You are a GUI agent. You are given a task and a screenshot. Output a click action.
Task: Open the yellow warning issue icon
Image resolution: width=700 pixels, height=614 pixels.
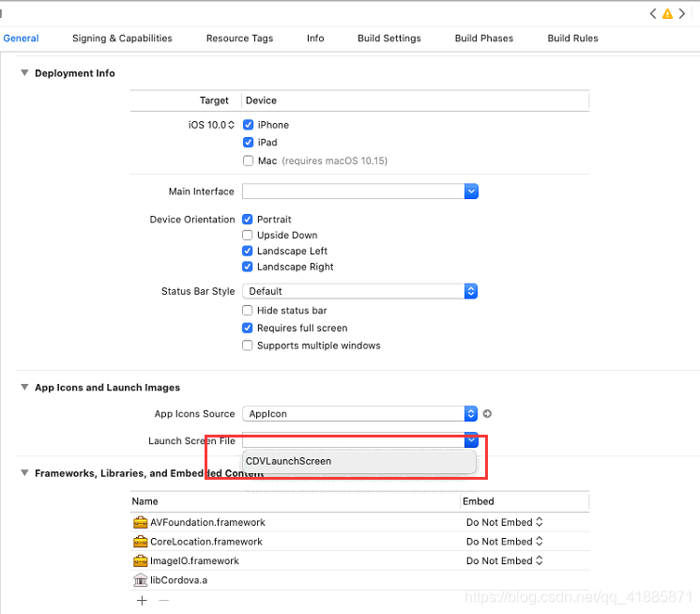pos(667,14)
